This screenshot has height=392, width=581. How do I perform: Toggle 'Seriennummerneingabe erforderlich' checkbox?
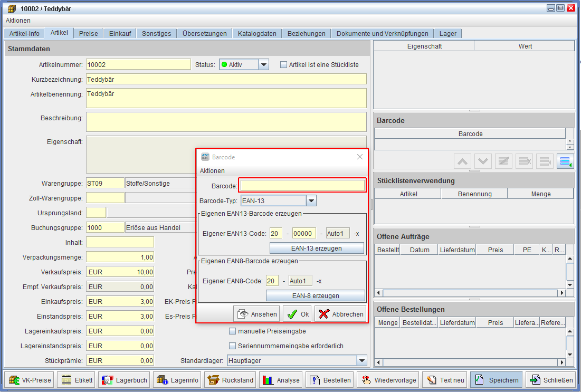point(232,346)
